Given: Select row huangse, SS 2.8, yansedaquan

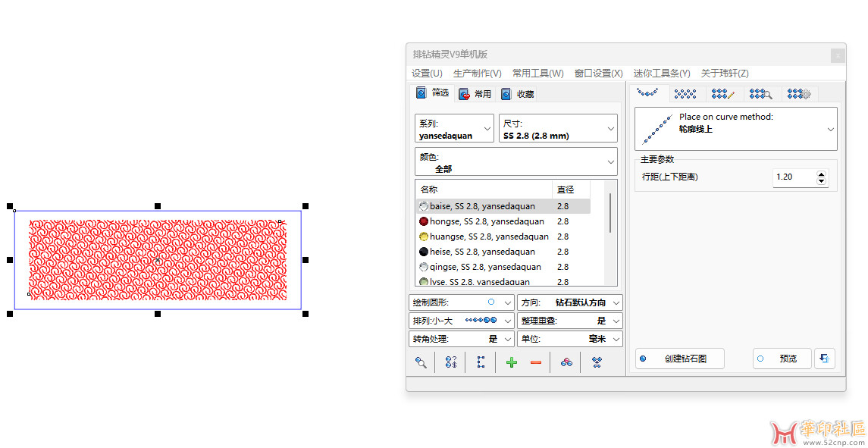Looking at the screenshot, I should pyautogui.click(x=503, y=237).
